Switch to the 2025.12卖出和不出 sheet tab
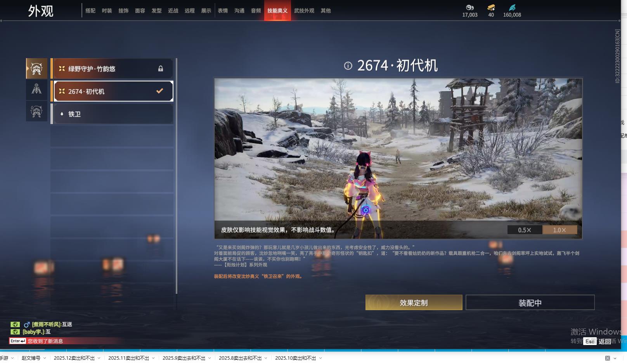627x364 pixels. pyautogui.click(x=74, y=358)
